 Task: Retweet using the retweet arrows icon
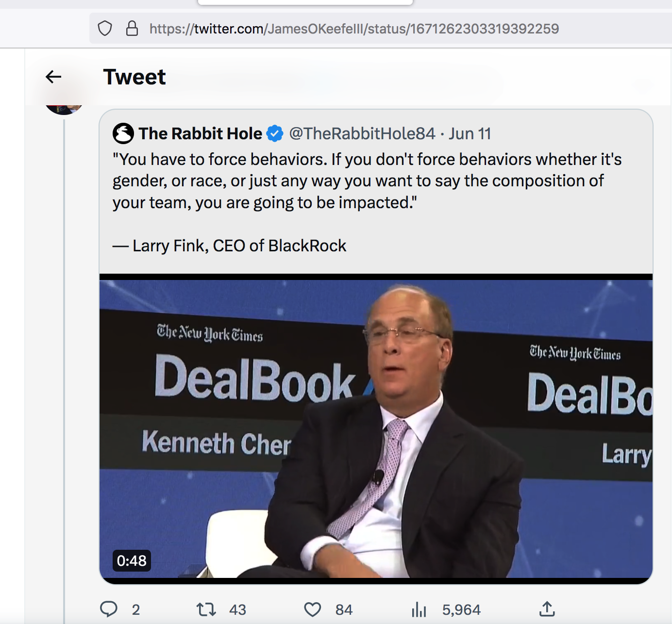(206, 609)
